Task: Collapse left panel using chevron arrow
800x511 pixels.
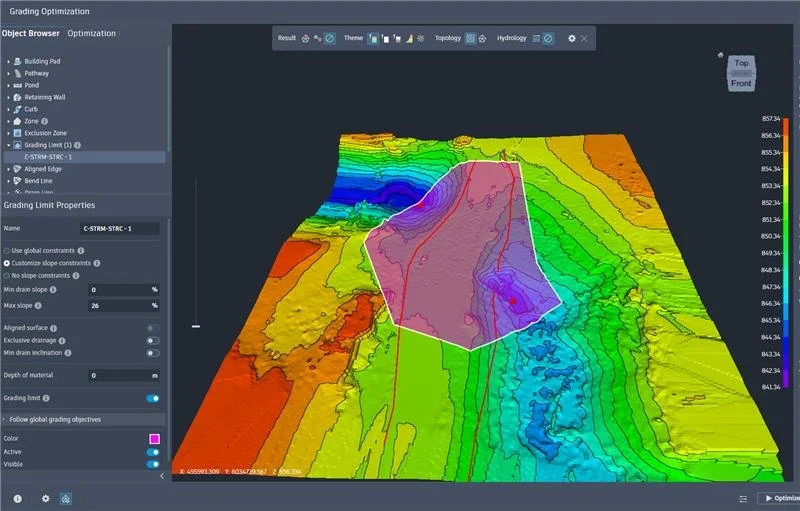Action: tap(162, 476)
